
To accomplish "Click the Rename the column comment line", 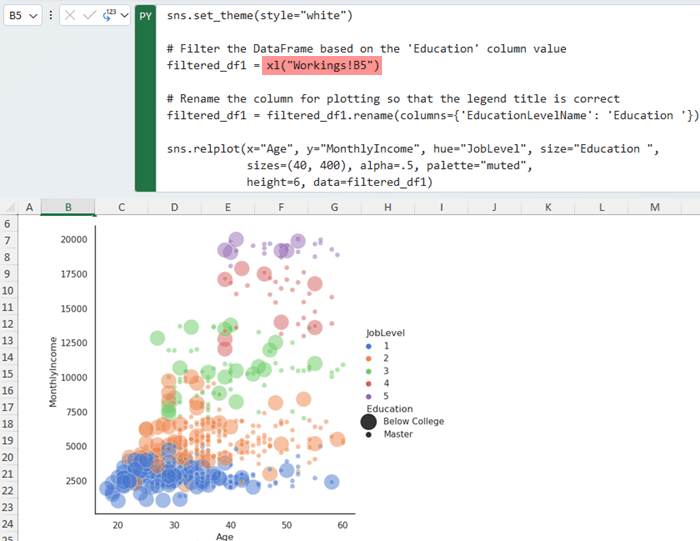I will 393,99.
